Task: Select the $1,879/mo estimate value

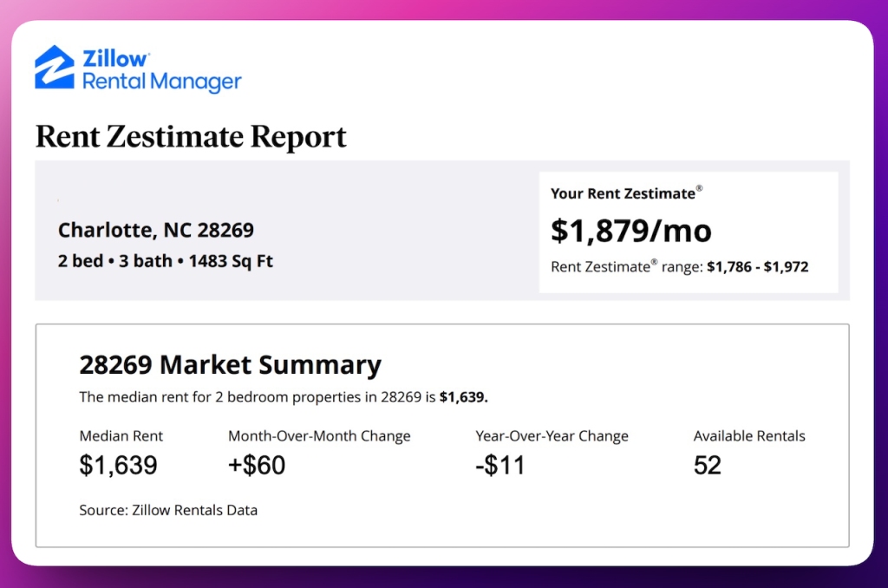Action: pyautogui.click(x=631, y=230)
